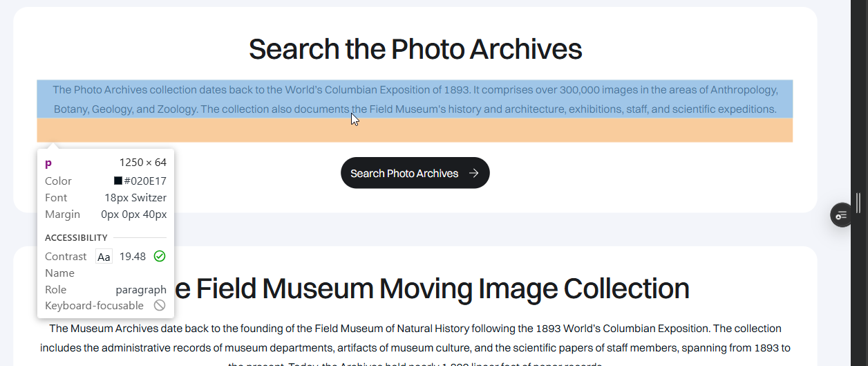Click the #020E17 color swatch square
868x366 pixels.
pyautogui.click(x=118, y=181)
